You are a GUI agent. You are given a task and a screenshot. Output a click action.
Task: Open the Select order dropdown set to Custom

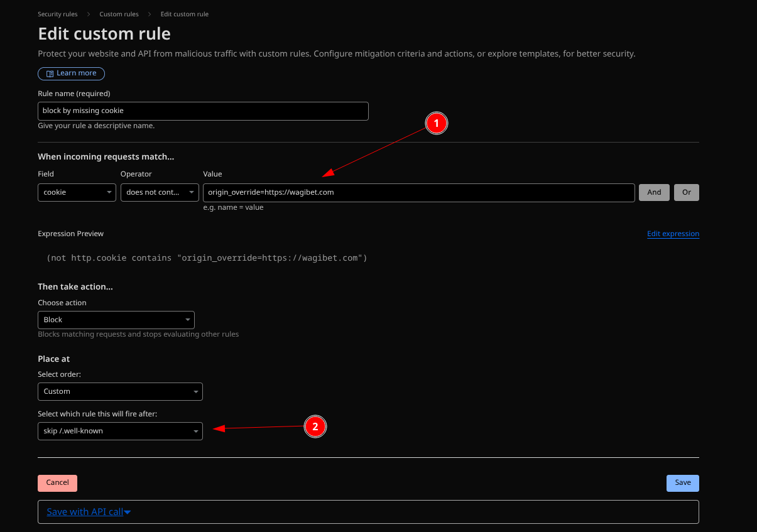pos(116,391)
